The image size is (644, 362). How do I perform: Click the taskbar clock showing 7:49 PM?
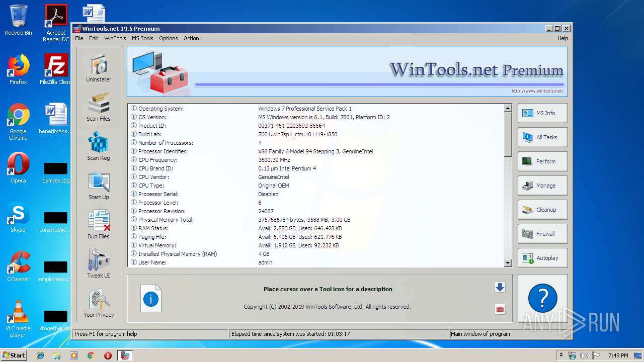(618, 355)
